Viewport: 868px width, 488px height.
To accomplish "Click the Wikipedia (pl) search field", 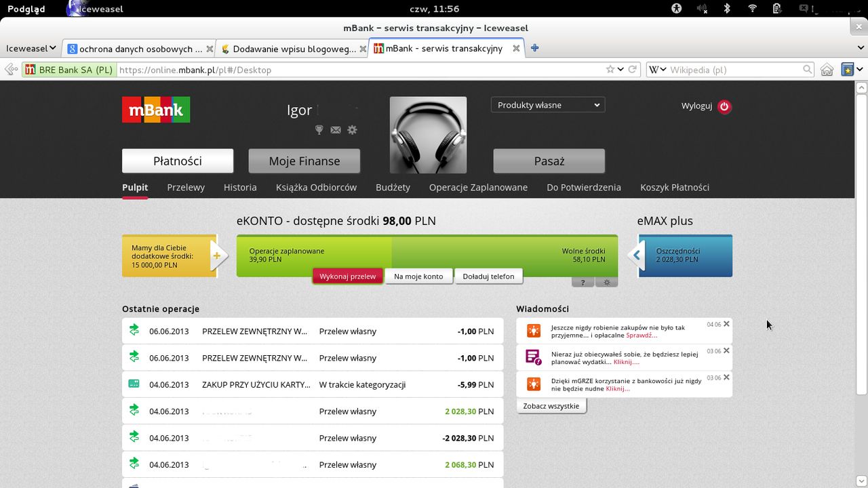I will click(x=734, y=70).
